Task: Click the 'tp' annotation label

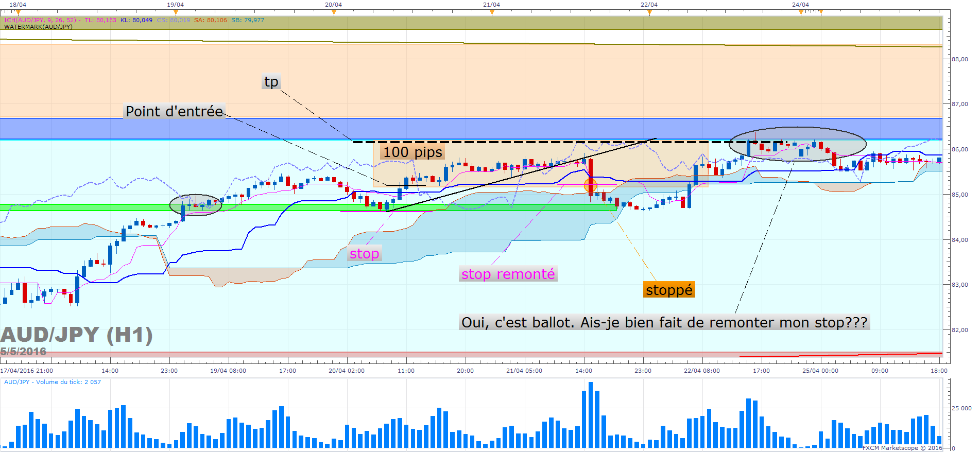Action: pyautogui.click(x=271, y=82)
